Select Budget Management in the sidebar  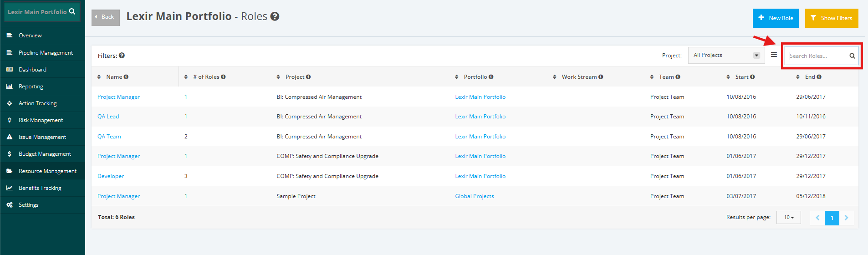pyautogui.click(x=45, y=154)
